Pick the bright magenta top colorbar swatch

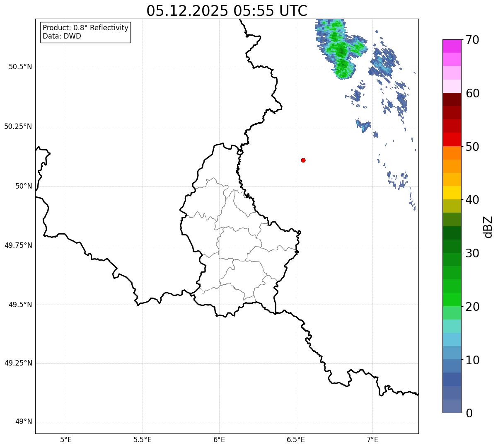[452, 46]
